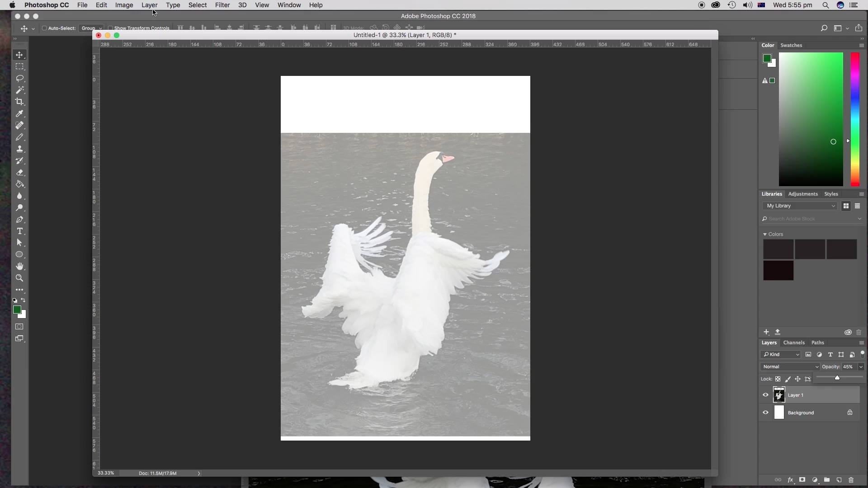This screenshot has width=868, height=488.
Task: Hide Layer 1 with its eye icon
Action: pyautogui.click(x=765, y=395)
